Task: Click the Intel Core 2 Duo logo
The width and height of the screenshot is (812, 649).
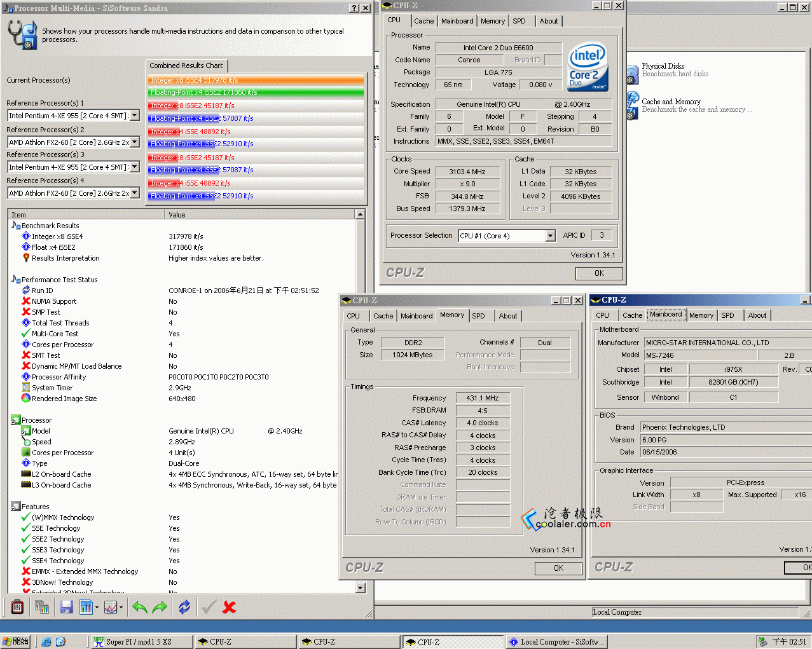Action: click(x=588, y=67)
